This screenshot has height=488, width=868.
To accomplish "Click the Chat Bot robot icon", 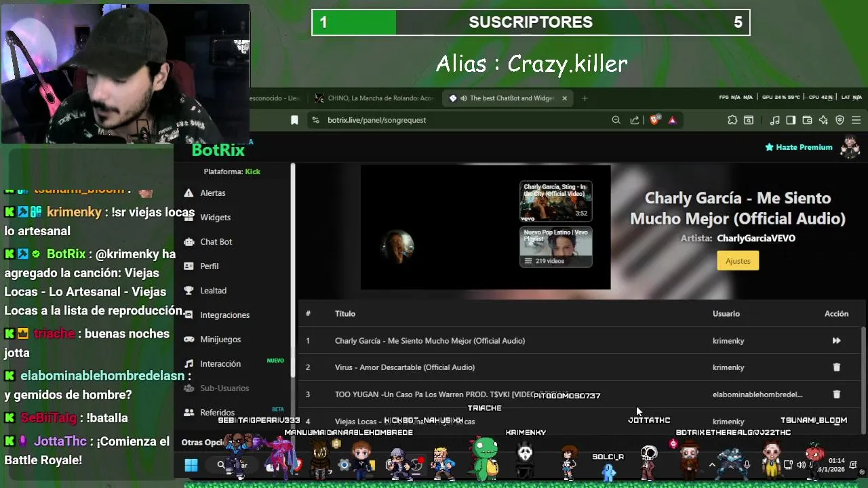I will point(189,242).
